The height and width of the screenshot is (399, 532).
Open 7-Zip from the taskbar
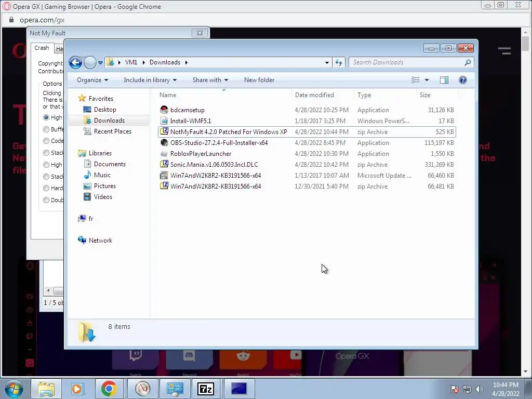[x=206, y=389]
